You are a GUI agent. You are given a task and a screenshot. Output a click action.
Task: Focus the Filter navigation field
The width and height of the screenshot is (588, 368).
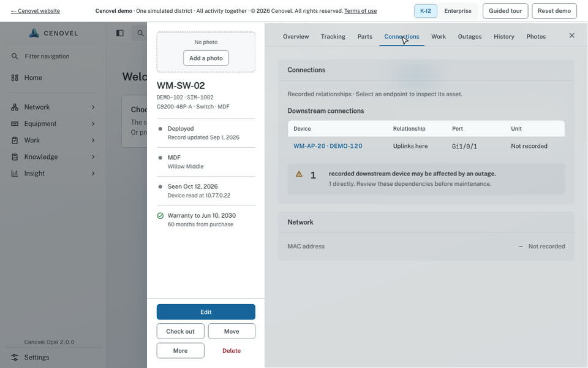pos(53,56)
